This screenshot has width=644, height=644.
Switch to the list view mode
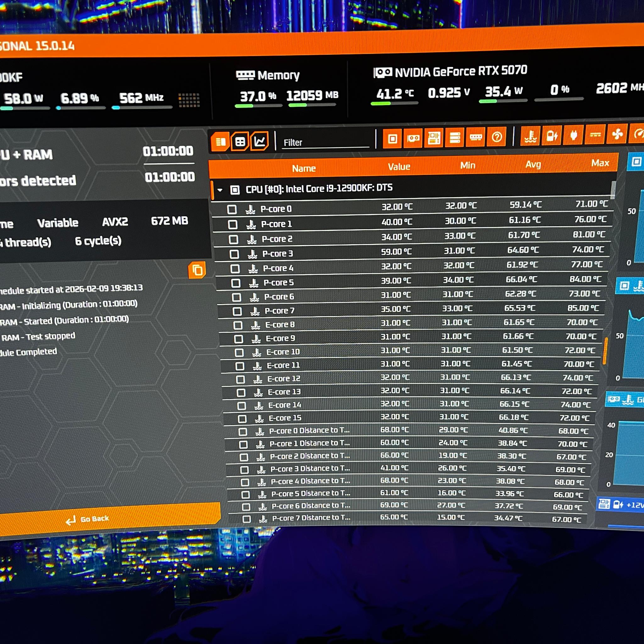pos(220,142)
